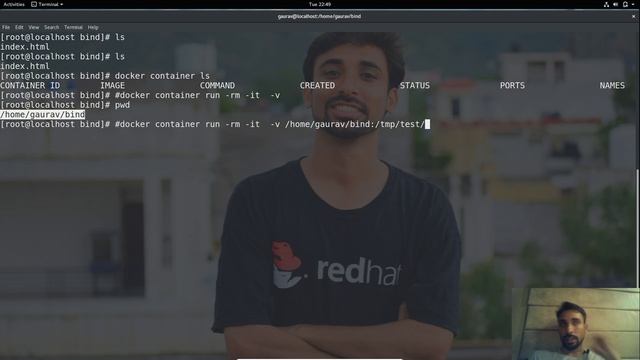The width and height of the screenshot is (640, 360).
Task: Click the COMMAND column header
Action: pos(217,86)
